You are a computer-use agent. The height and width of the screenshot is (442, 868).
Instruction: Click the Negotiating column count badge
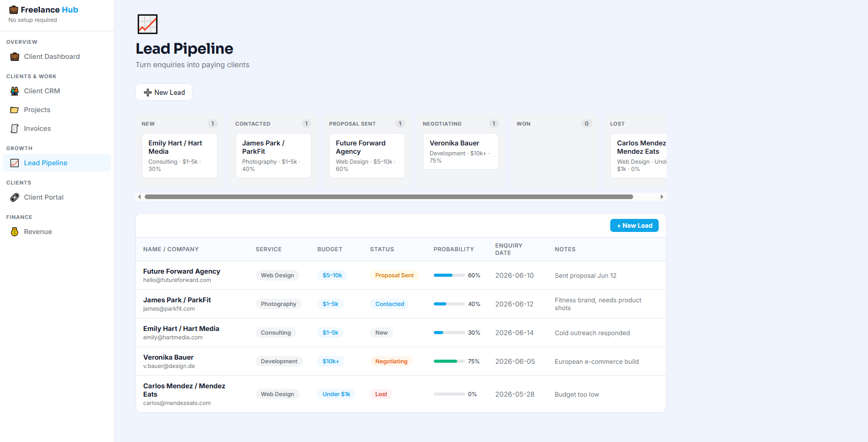click(494, 124)
